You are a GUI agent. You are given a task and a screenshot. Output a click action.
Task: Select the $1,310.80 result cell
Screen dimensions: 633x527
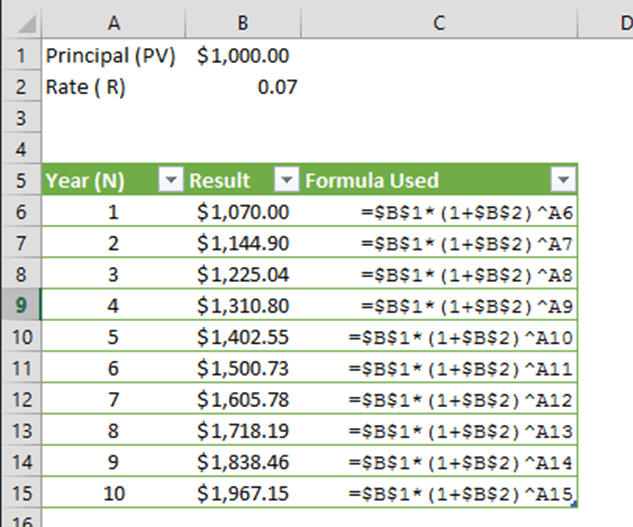243,306
